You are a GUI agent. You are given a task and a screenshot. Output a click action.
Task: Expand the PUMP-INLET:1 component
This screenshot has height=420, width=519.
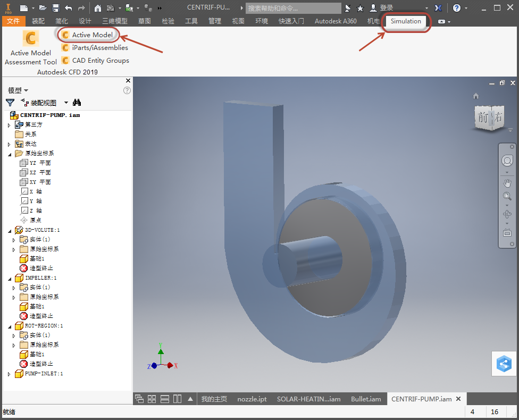9,374
